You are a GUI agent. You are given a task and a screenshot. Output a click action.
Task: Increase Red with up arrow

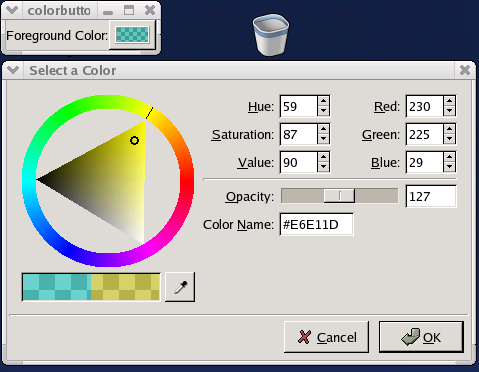449,101
